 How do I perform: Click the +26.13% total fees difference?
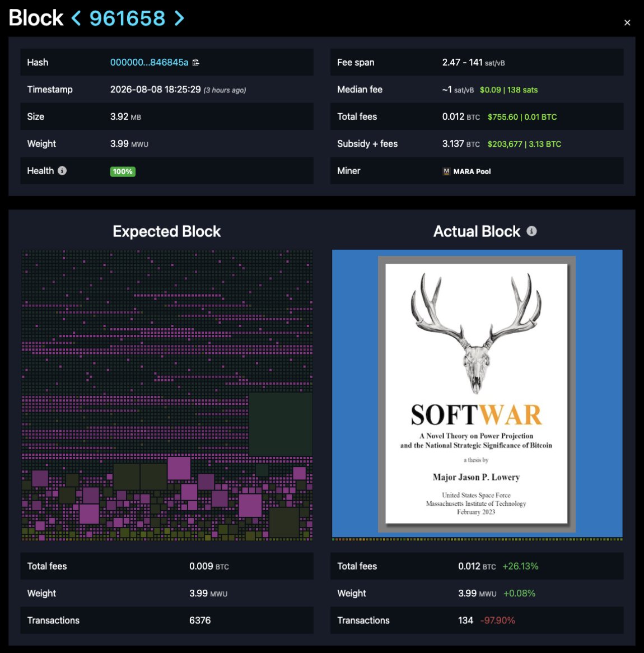(x=520, y=566)
